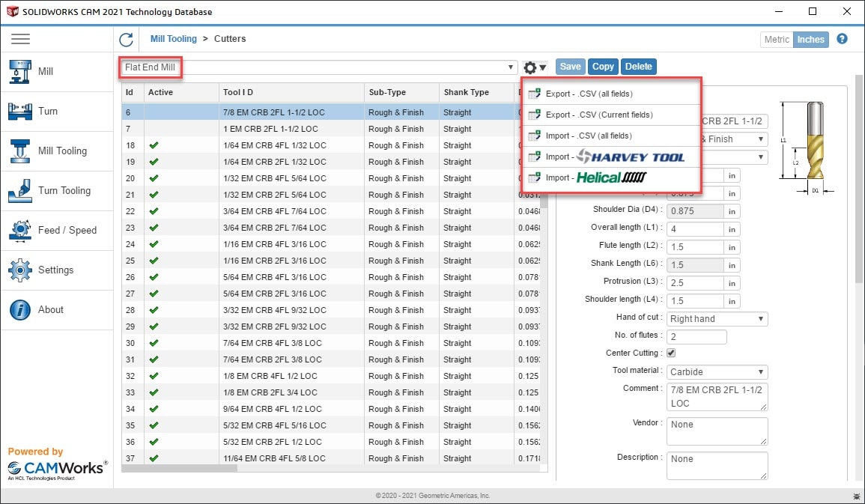Switch units to Metric
Screen dimensions: 865x504
click(777, 40)
